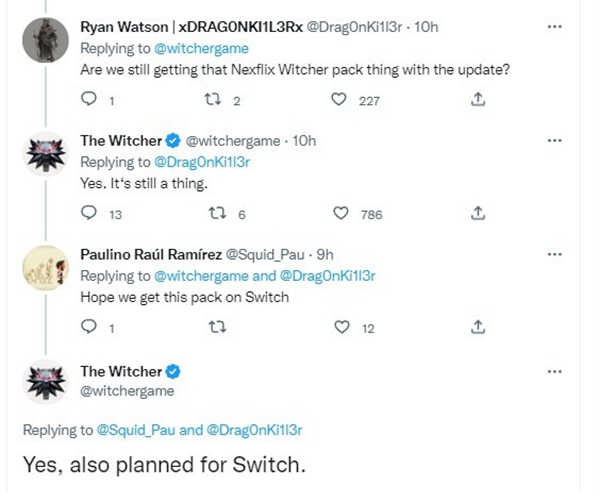Open Paulino Raúl Ramírez's profile picture
The image size is (600, 502).
click(46, 268)
